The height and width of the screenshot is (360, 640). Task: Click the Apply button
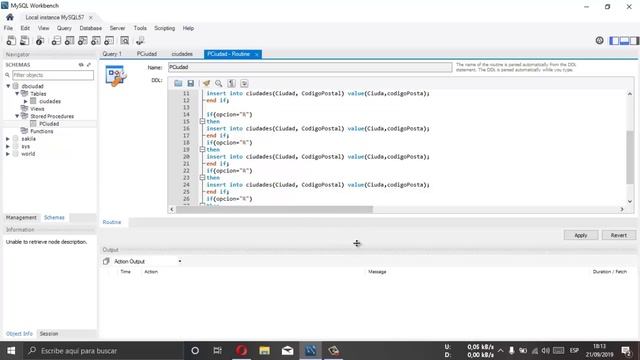pos(580,235)
